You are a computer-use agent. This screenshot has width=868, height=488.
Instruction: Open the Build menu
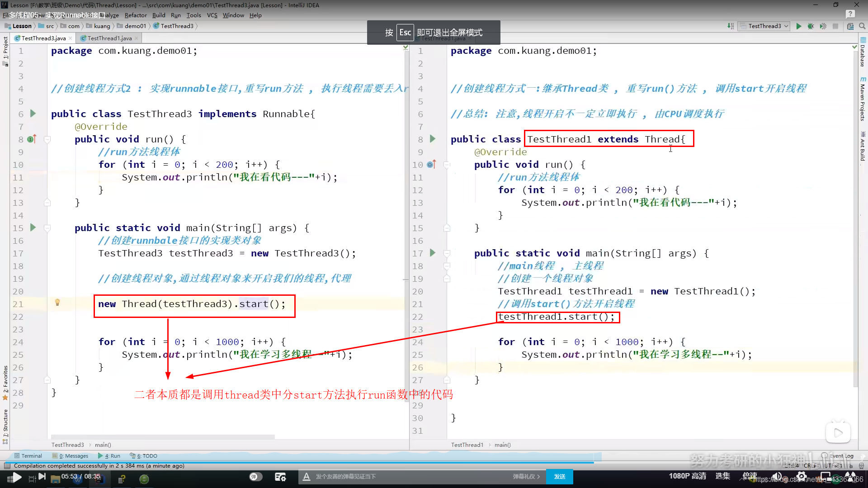[159, 15]
